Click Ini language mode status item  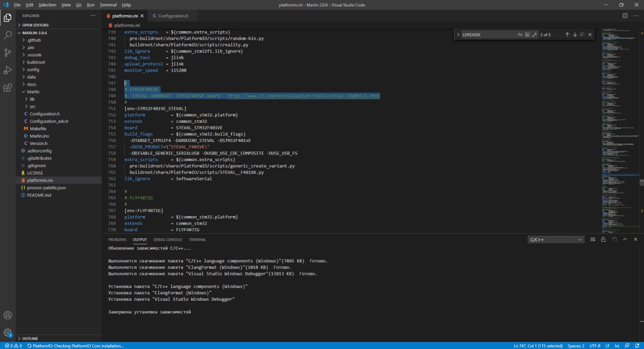617,345
